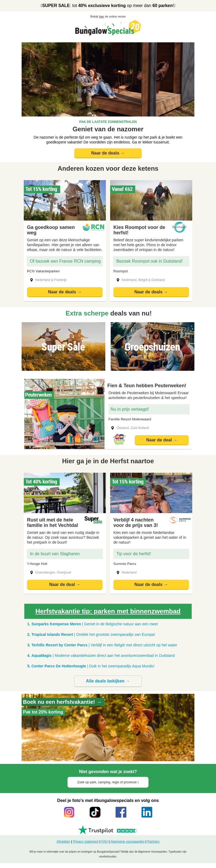Image resolution: width=216 pixels, height=868 pixels.
Task: Click the BungalowSpecials logo
Action: tap(108, 28)
